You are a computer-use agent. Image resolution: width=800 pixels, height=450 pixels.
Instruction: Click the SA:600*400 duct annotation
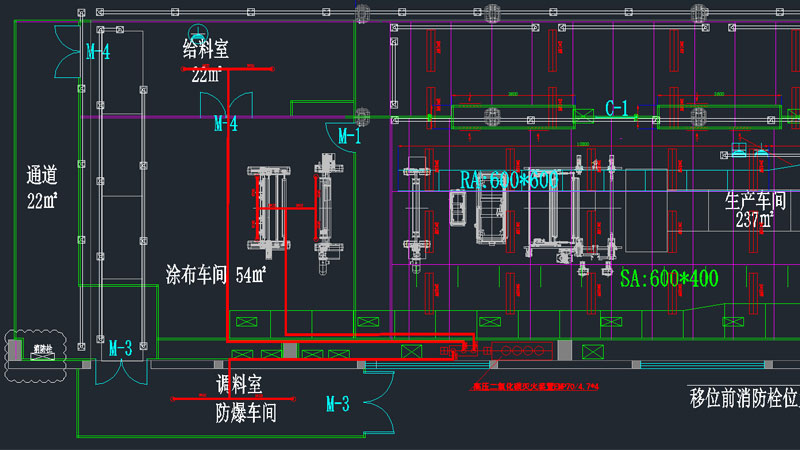tap(669, 279)
